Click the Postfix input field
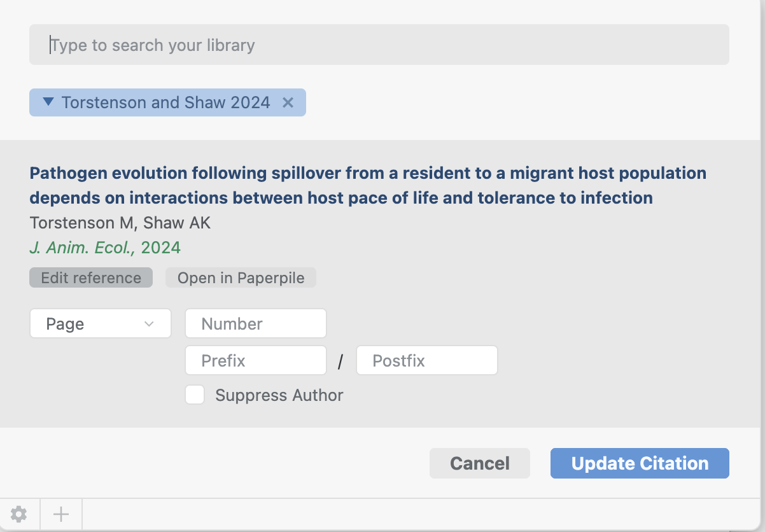The width and height of the screenshot is (765, 532). coord(426,360)
